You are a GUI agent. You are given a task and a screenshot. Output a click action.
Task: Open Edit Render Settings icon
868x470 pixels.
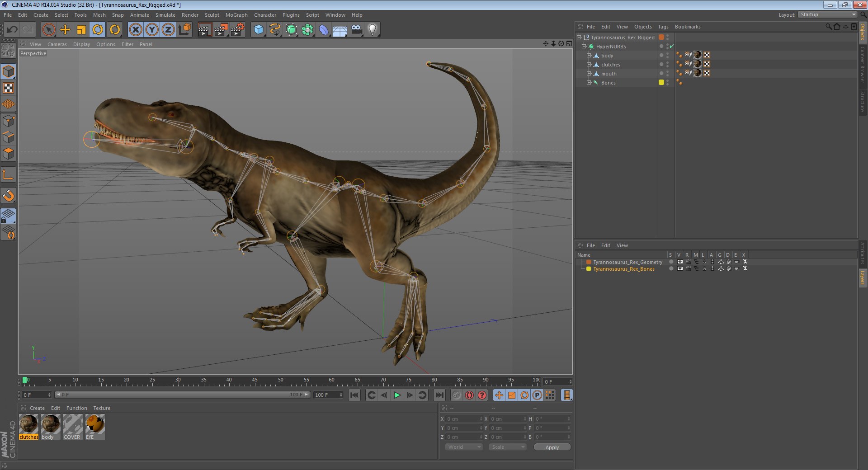point(237,30)
